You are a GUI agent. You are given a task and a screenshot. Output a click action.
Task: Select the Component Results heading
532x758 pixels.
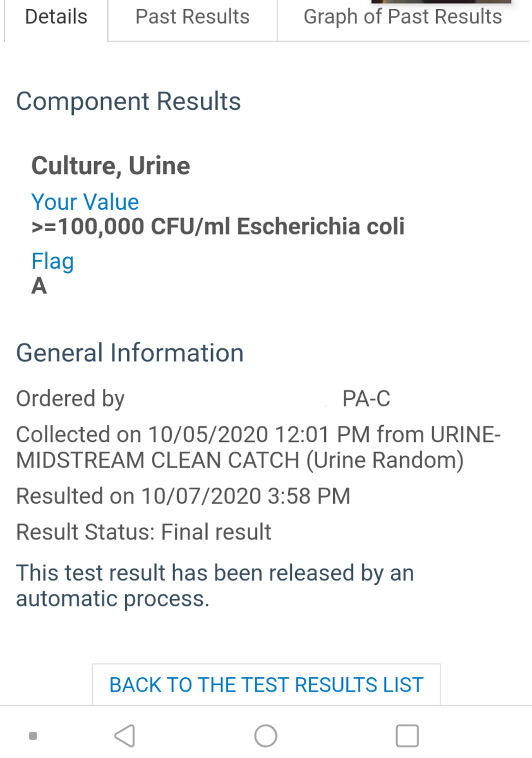point(128,102)
